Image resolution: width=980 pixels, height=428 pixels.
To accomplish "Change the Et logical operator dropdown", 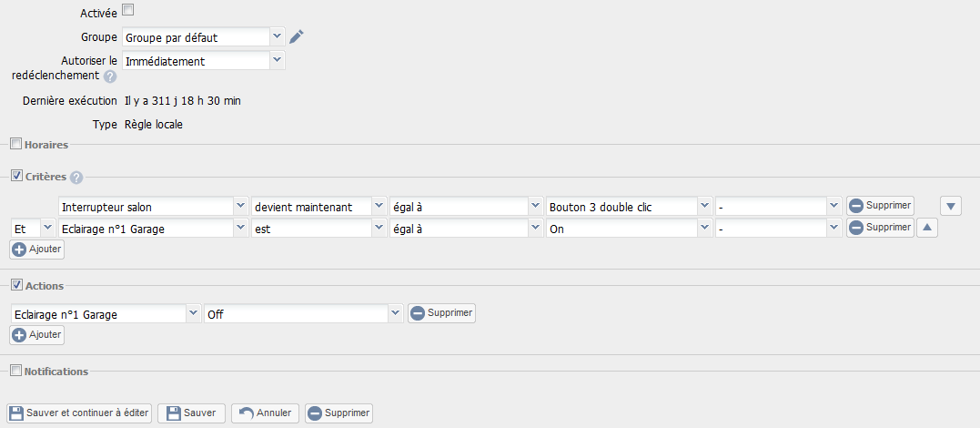I will pyautogui.click(x=33, y=229).
